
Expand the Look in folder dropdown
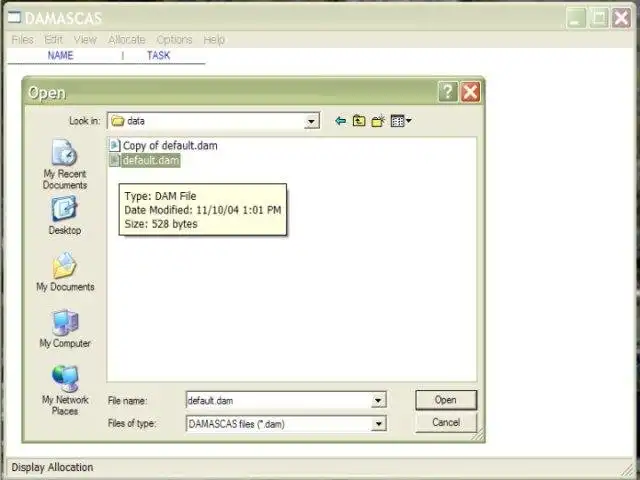(x=311, y=121)
